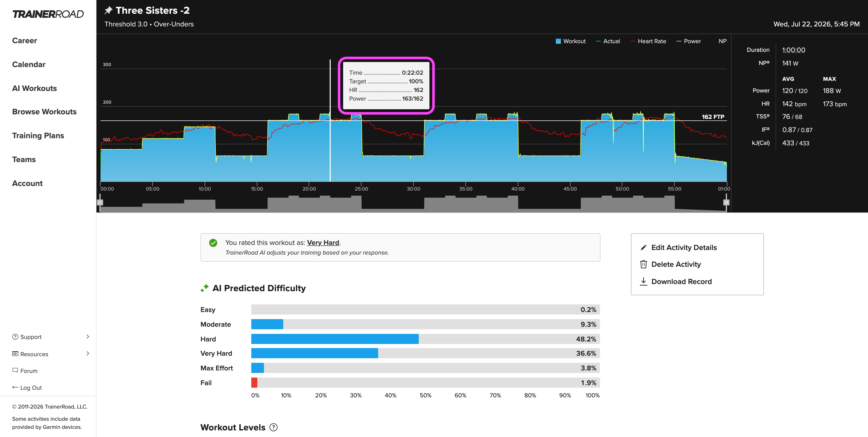Click the IF value 0.87 / 0.87
Viewport: 868px width, 437px height.
797,130
